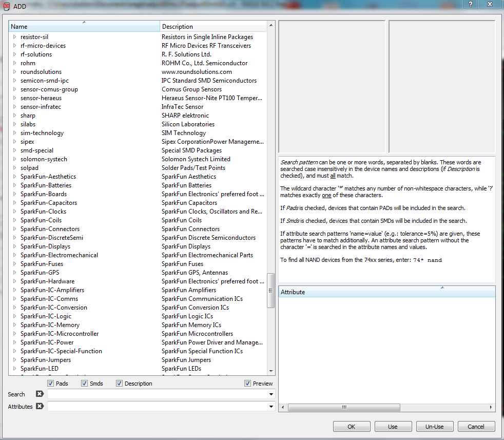
Task: Select the rohm library row
Action: coord(138,63)
